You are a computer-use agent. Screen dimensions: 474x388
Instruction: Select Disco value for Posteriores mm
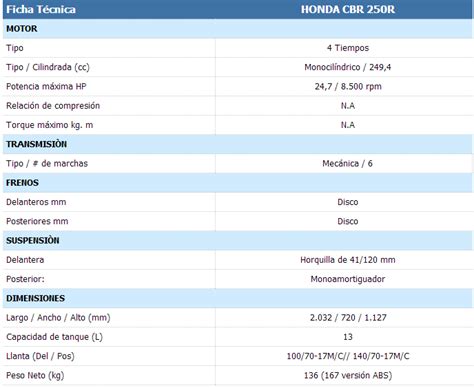[x=348, y=221]
